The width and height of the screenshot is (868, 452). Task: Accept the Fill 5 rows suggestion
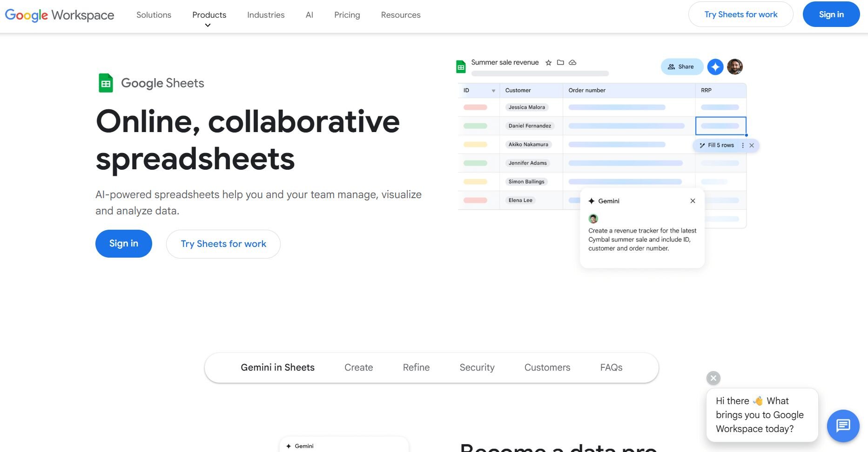717,145
